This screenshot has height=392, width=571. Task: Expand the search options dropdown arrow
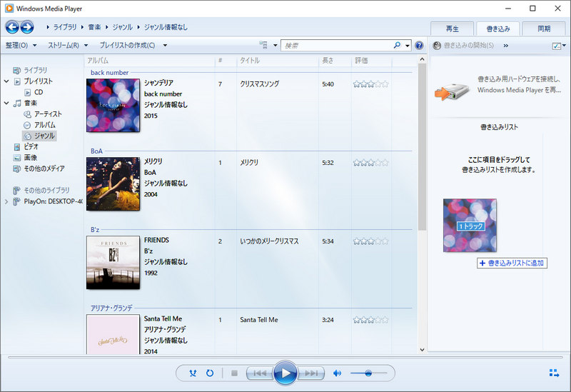pyautogui.click(x=408, y=46)
